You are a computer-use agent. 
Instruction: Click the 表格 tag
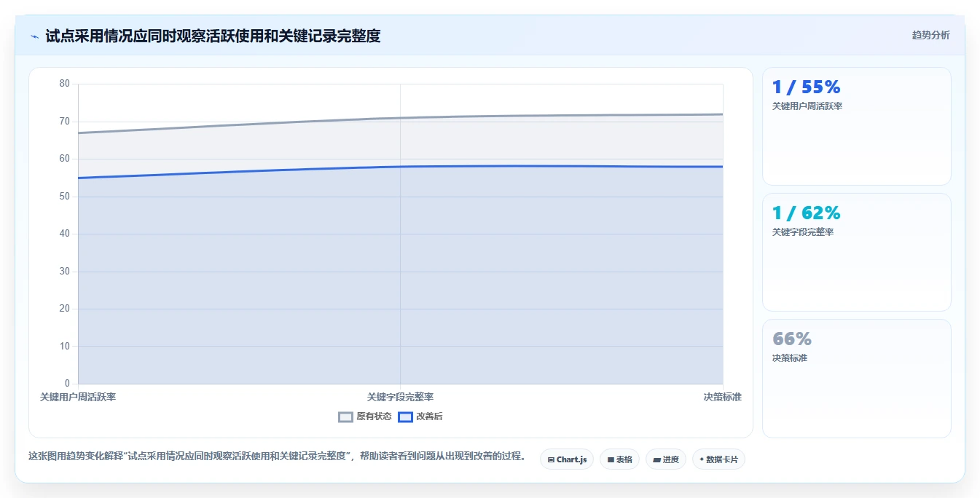[619, 459]
